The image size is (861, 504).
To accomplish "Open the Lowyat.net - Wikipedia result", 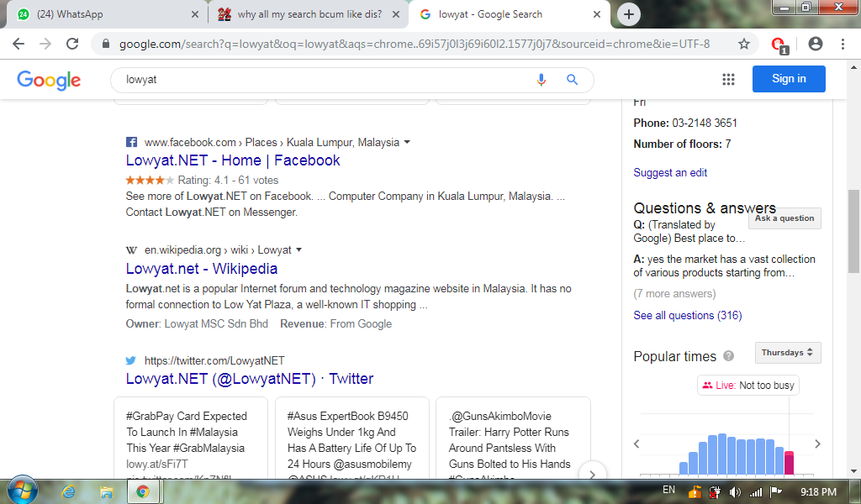I will click(x=202, y=269).
